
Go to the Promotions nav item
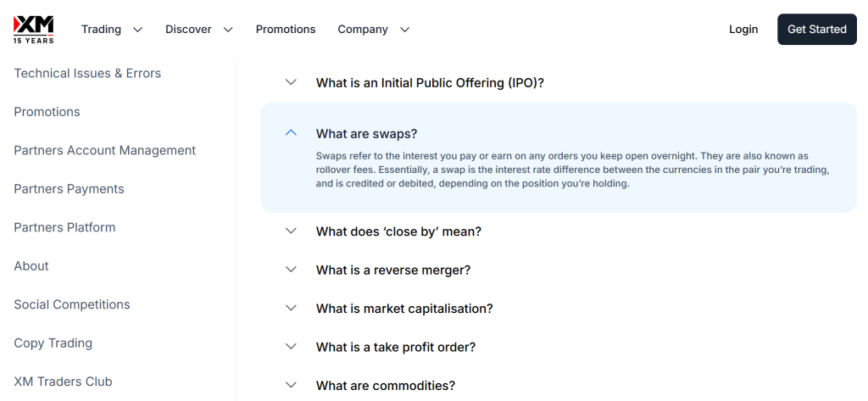click(286, 29)
